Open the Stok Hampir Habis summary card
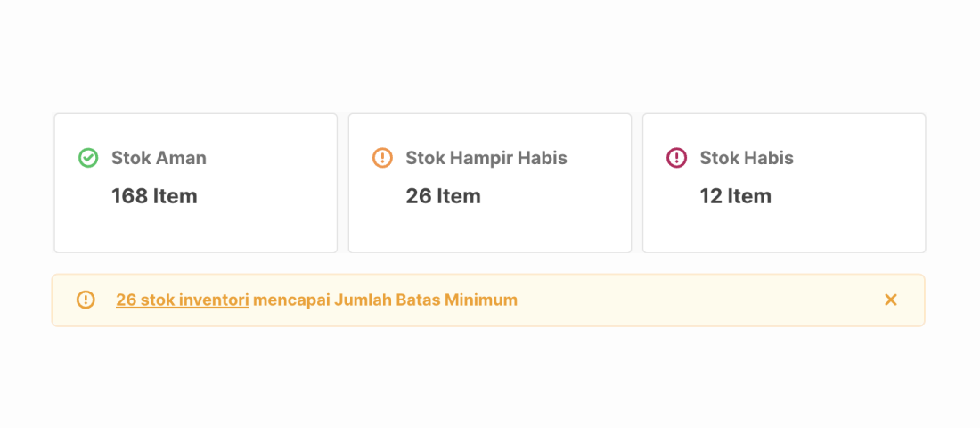The image size is (980, 428). [490, 184]
